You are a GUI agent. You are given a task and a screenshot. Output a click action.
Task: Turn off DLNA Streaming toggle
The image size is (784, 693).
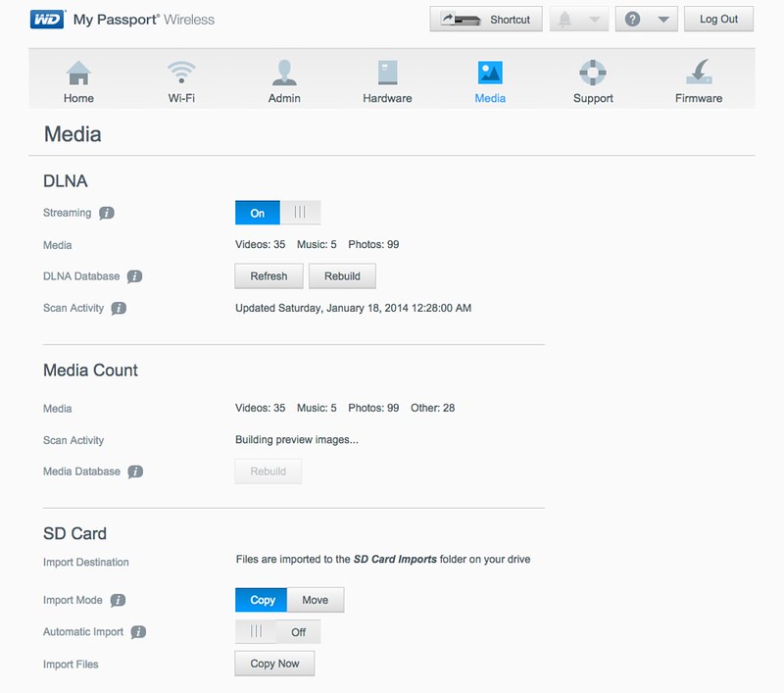click(300, 213)
